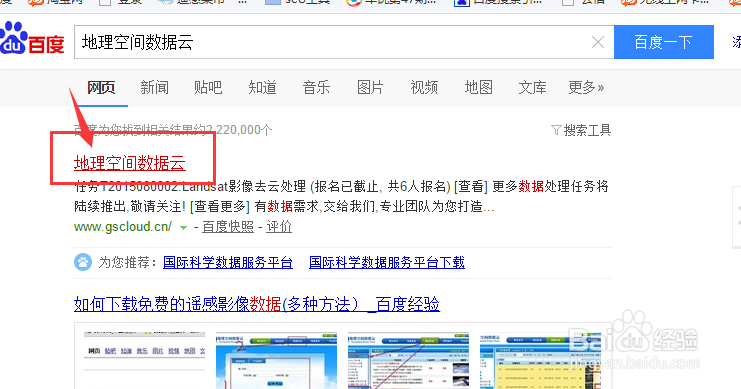Viewport: 741px width, 389px height.
Task: Click the 任务T2015080002 result description text
Action: (341, 196)
